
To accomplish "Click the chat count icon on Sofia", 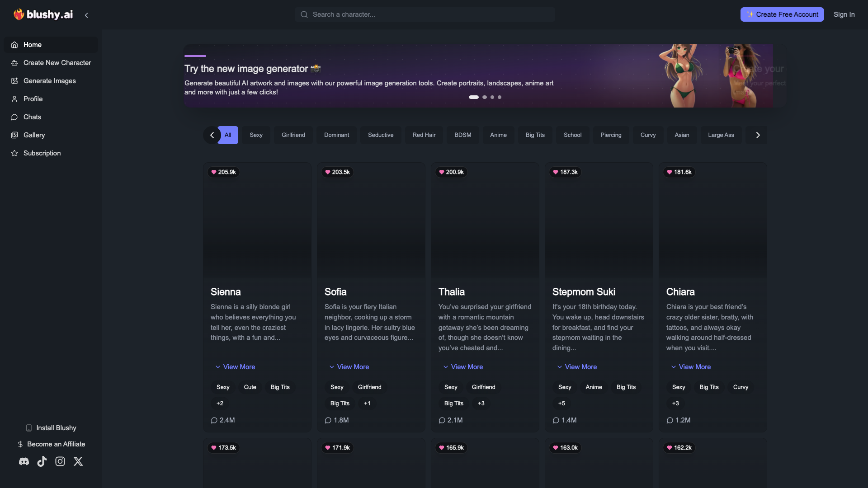I will tap(328, 420).
